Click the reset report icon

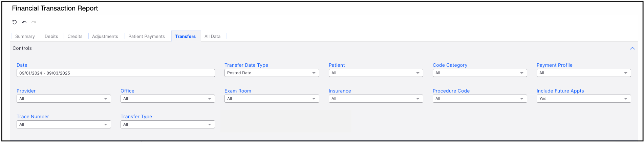[15, 22]
